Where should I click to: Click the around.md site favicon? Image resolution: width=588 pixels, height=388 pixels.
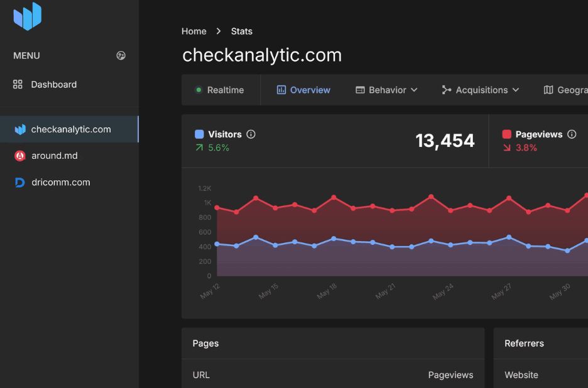point(19,156)
